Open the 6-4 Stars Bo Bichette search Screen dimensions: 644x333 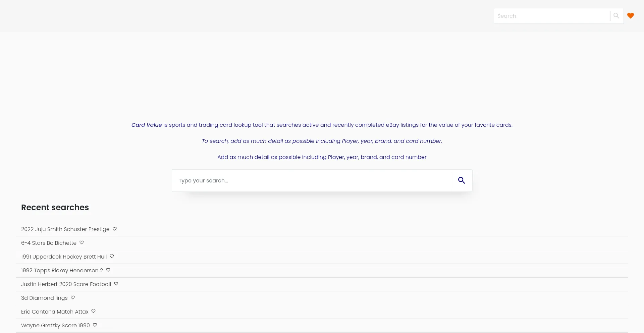49,243
